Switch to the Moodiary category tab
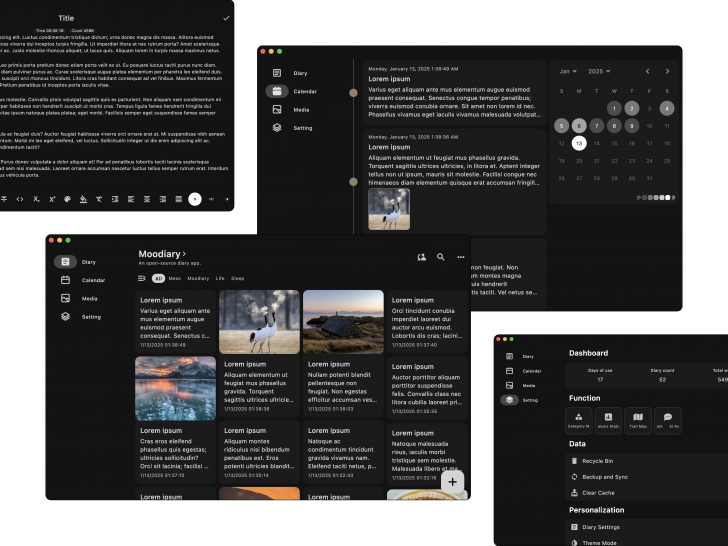This screenshot has width=728, height=546. [x=198, y=279]
